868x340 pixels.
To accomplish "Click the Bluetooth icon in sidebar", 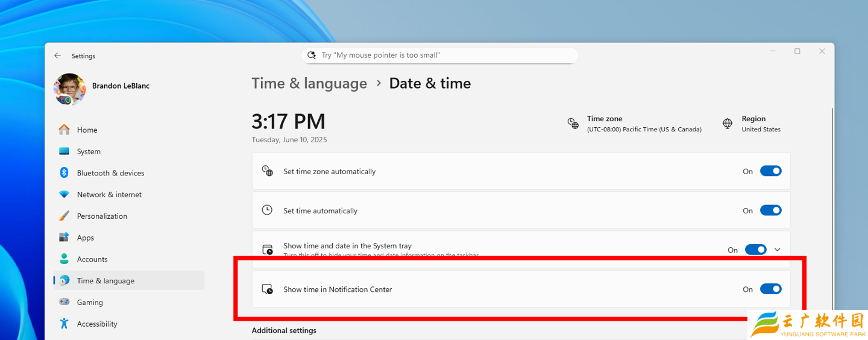I will (x=64, y=173).
